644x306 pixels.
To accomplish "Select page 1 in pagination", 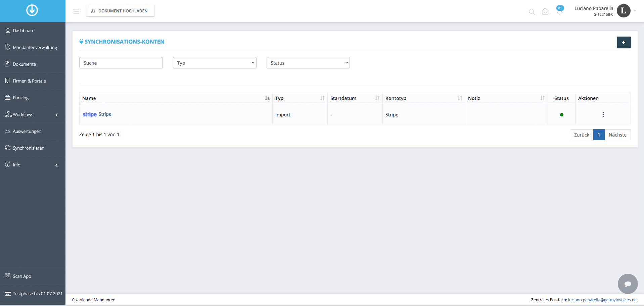I will click(599, 135).
